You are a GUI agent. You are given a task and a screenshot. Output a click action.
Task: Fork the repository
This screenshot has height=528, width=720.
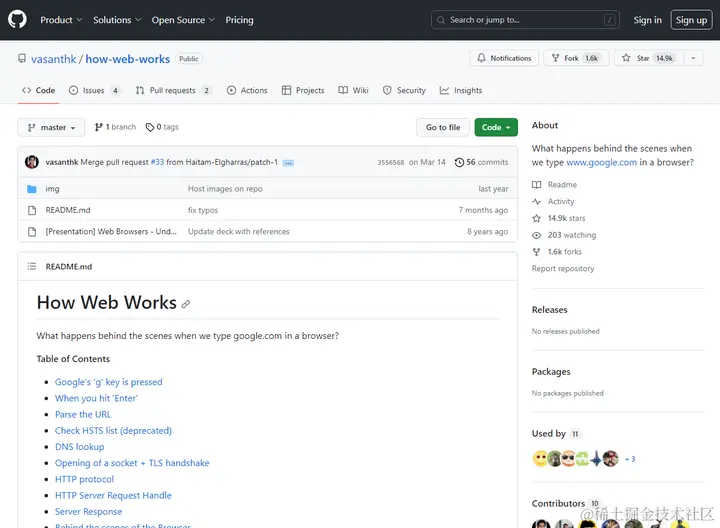tap(576, 58)
